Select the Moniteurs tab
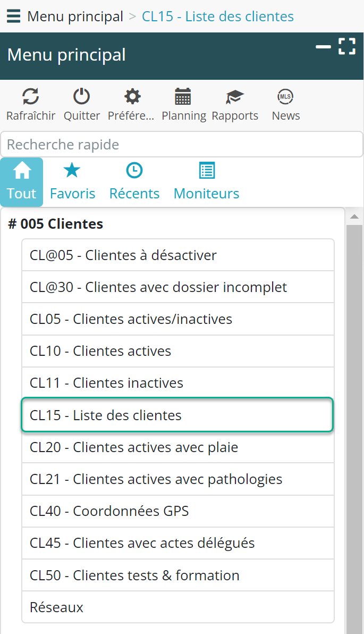 click(x=206, y=181)
